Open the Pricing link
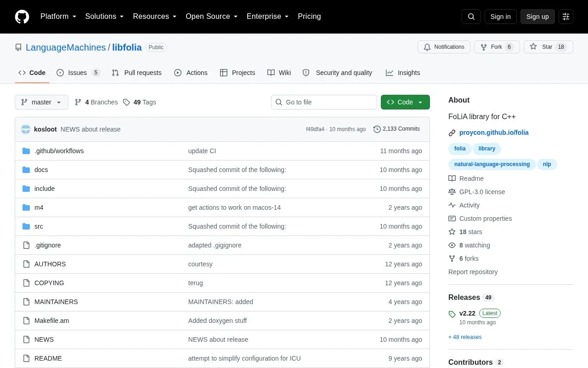Screen dimensions: 588x368 (x=309, y=17)
